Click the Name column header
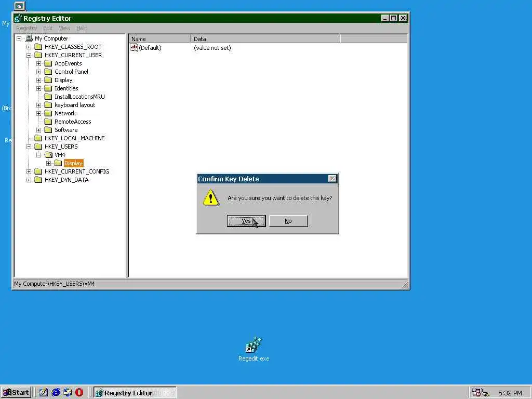 pos(159,39)
